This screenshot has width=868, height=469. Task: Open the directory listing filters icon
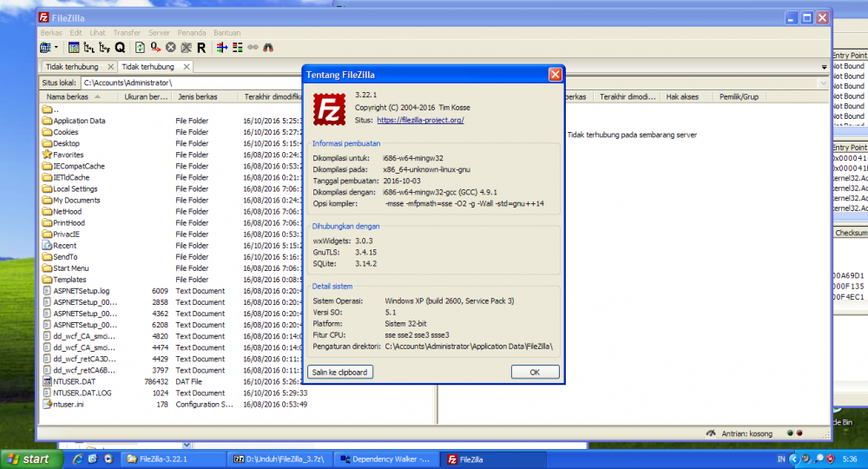point(222,48)
